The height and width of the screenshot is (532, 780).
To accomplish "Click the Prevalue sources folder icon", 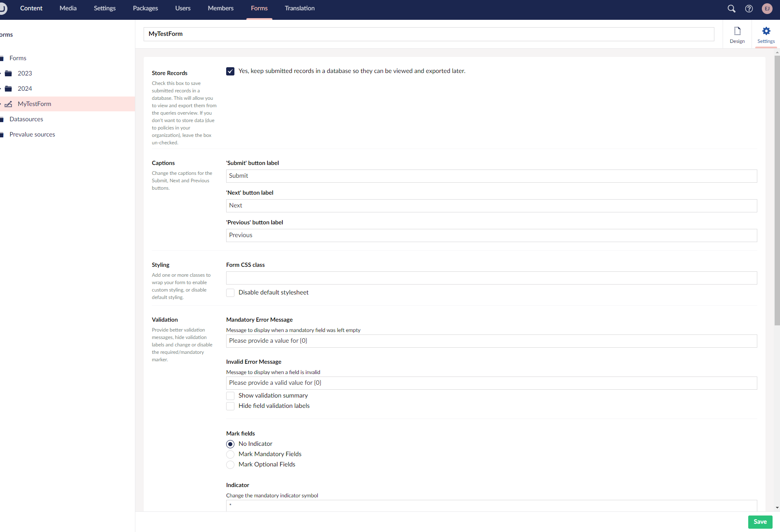I will (x=2, y=134).
